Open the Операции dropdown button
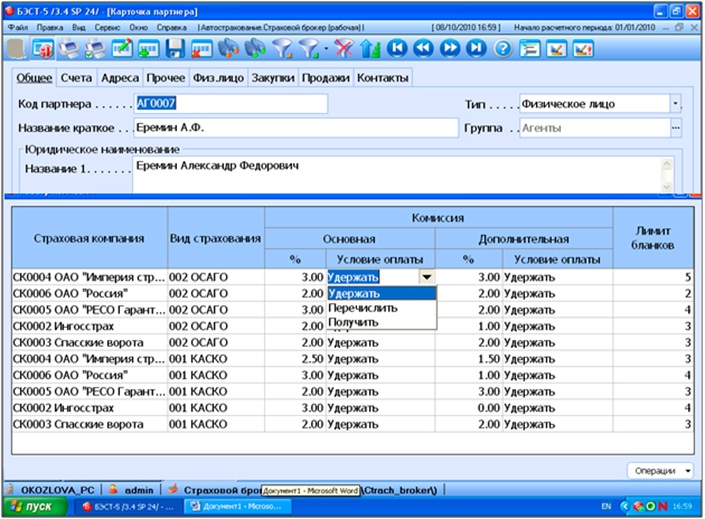705x519 pixels. pyautogui.click(x=660, y=470)
